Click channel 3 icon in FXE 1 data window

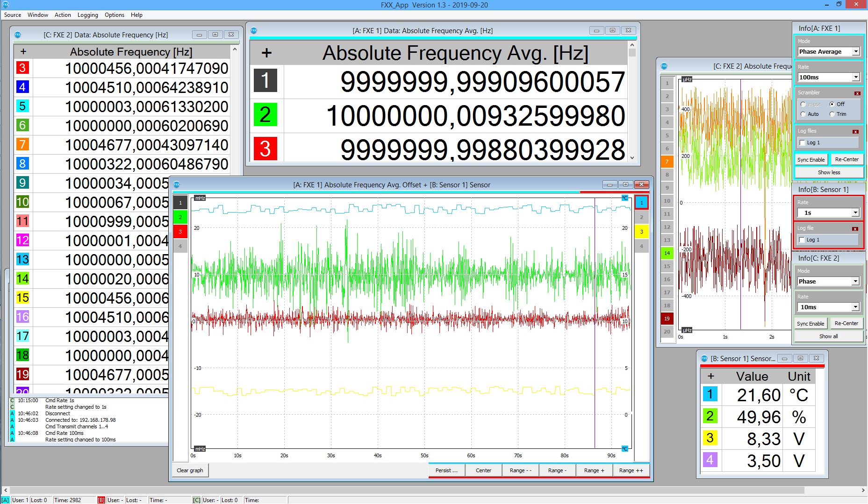(265, 149)
